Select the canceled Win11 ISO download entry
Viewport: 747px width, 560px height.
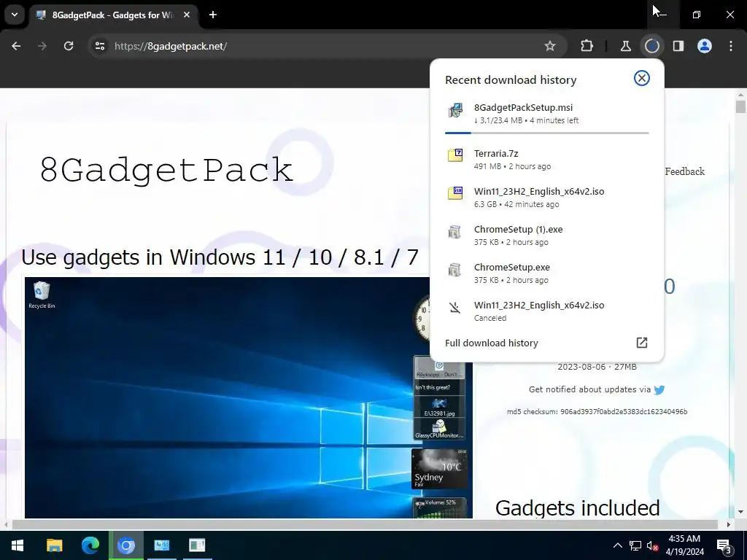547,311
